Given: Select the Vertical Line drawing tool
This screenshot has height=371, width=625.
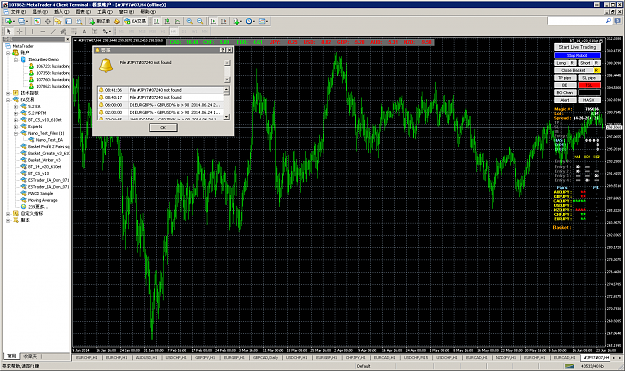Looking at the screenshot, I should 32,31.
